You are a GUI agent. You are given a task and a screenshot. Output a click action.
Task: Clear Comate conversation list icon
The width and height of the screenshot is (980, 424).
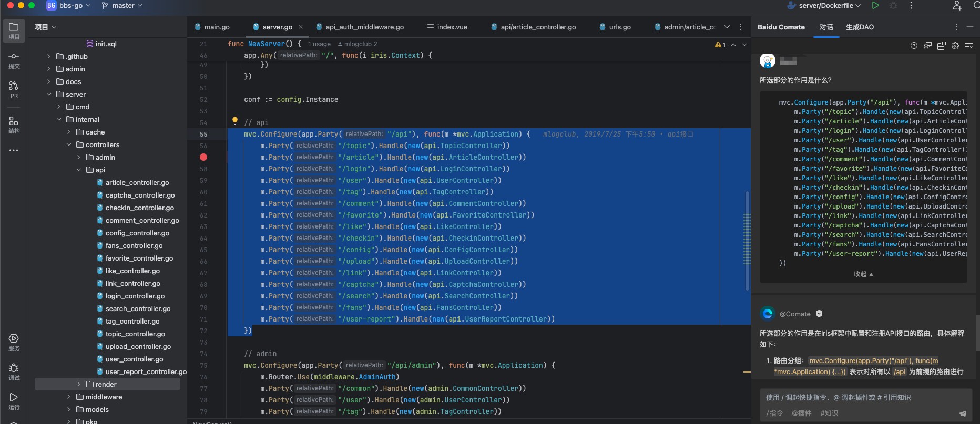(969, 46)
